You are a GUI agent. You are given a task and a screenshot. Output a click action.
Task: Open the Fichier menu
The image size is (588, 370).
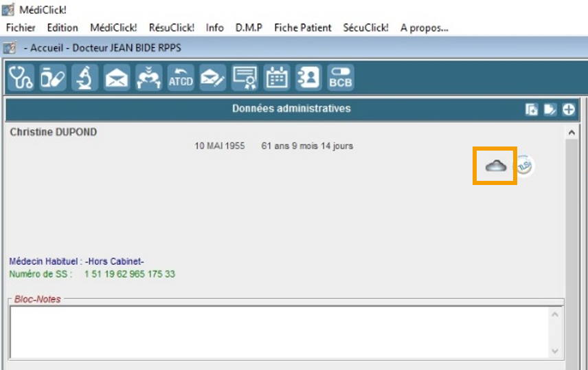pyautogui.click(x=21, y=28)
